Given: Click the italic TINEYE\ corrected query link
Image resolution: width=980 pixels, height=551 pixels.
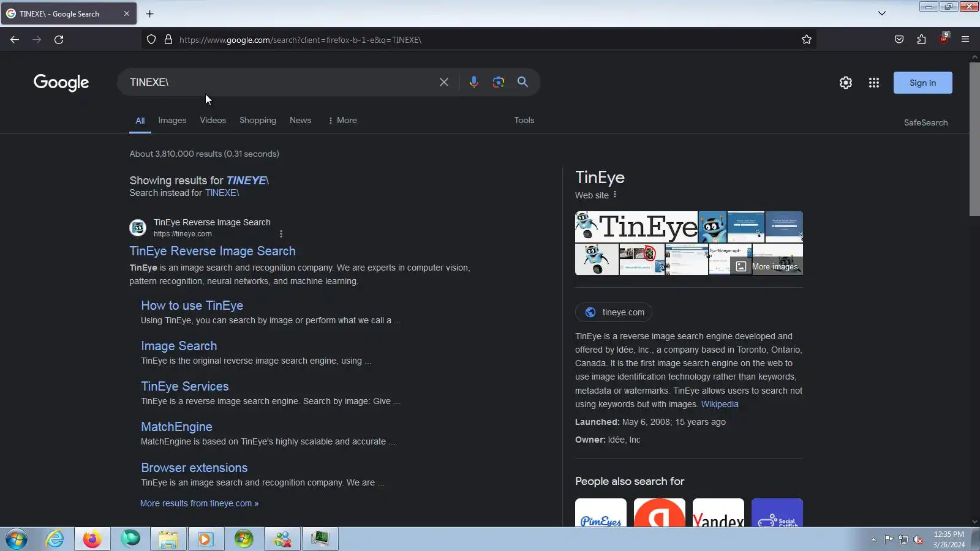Looking at the screenshot, I should pos(247,181).
